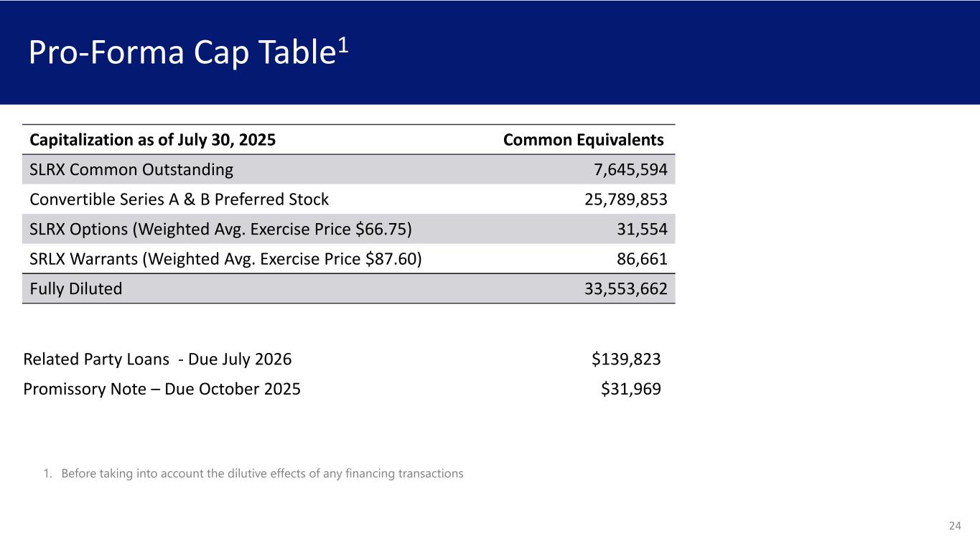This screenshot has width=980, height=551.
Task: Click the 31,554 options value
Action: tap(642, 230)
